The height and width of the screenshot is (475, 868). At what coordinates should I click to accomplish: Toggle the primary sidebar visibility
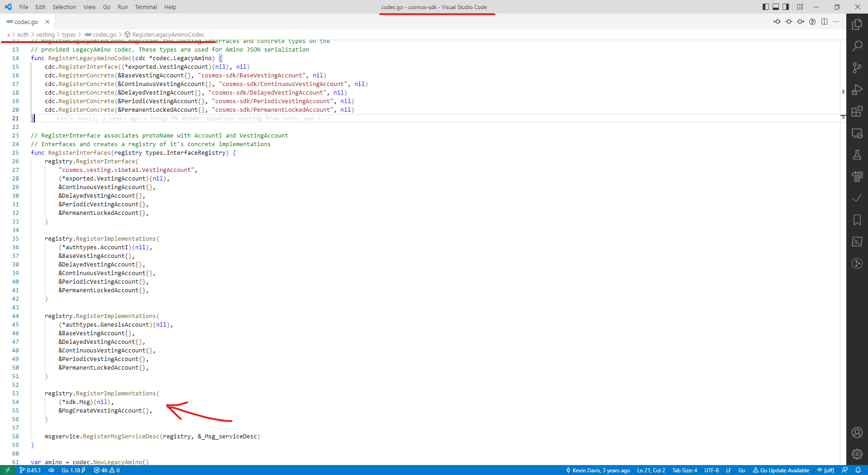[765, 7]
